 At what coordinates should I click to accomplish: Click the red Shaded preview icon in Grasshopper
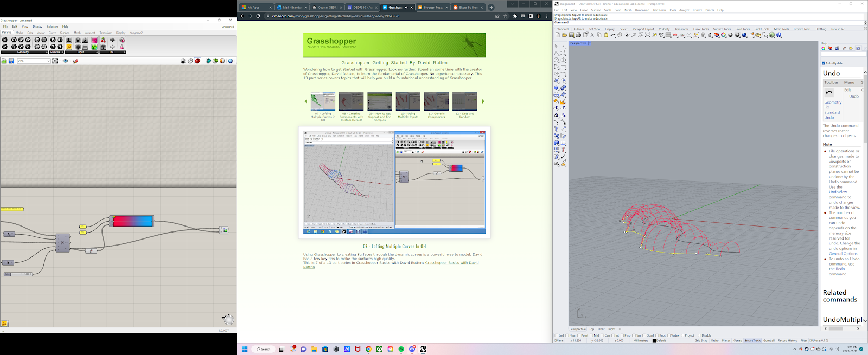click(197, 61)
